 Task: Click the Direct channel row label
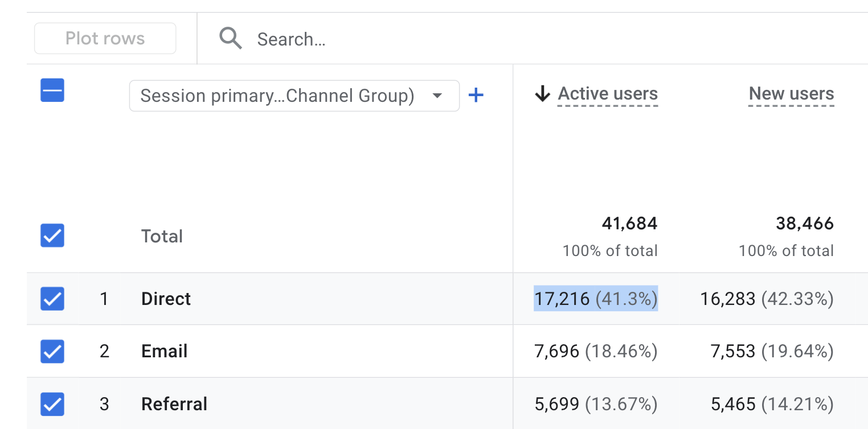(x=166, y=299)
